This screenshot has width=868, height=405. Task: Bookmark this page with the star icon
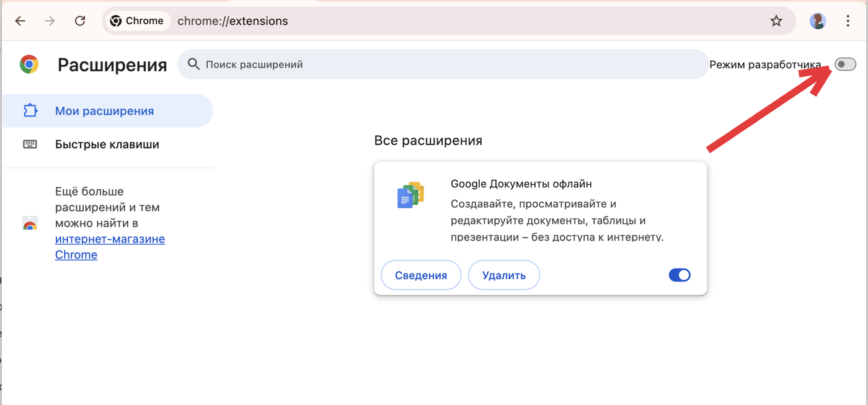(x=776, y=21)
